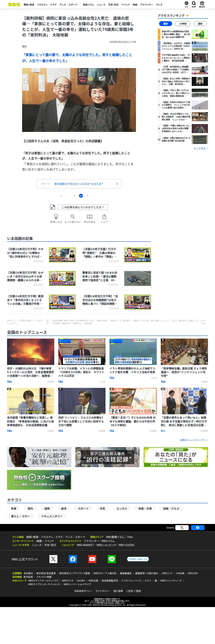This screenshot has width=215, height=644.
Task: Click the 参考になる lightbulb reaction icon
Action: click(x=56, y=217)
